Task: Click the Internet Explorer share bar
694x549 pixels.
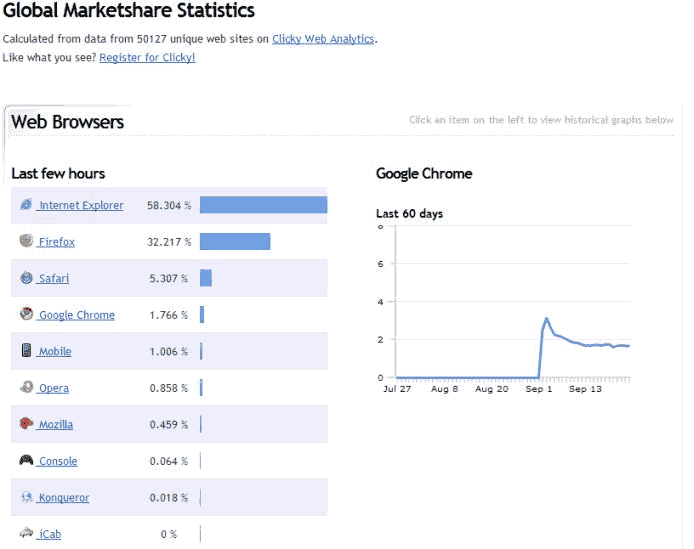Action: coord(263,205)
